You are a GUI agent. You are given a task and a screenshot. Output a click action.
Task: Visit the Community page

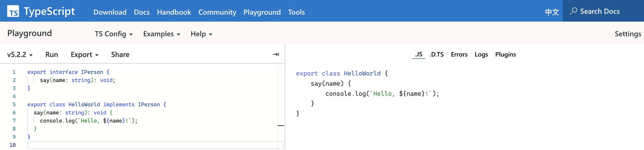[217, 12]
